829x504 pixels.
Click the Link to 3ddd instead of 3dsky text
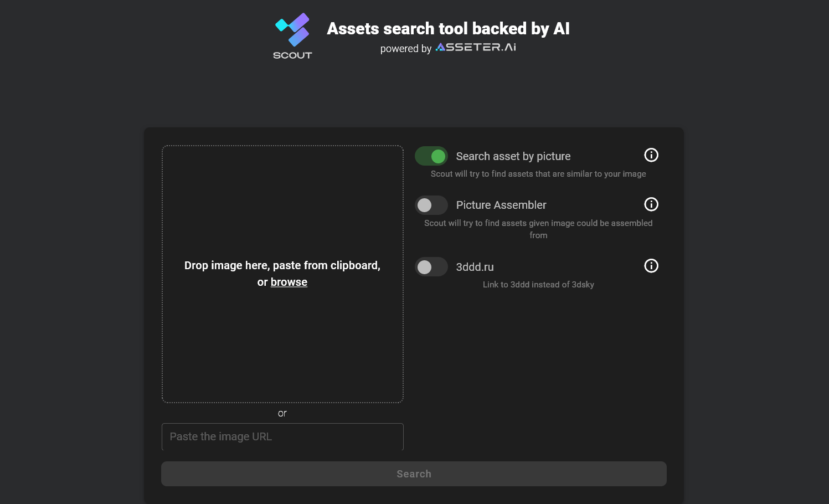point(538,284)
